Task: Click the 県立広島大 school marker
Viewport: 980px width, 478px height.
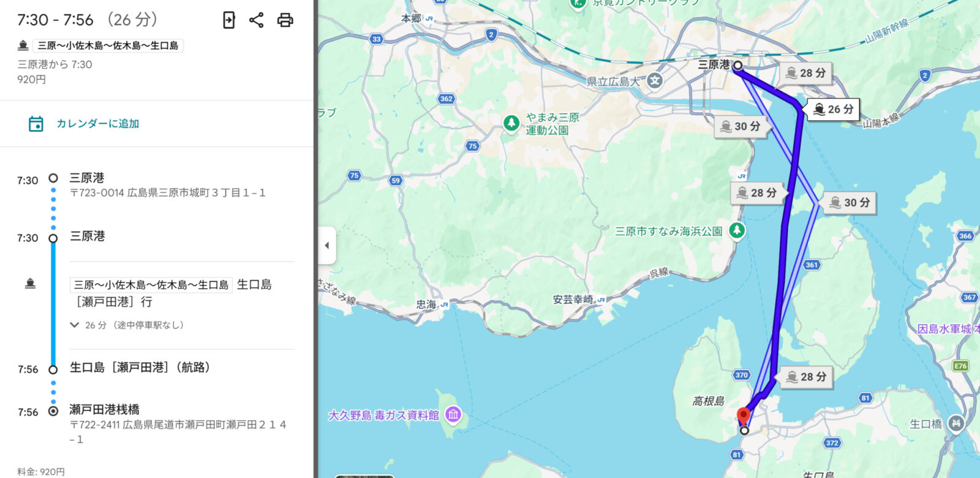Action: click(x=655, y=81)
